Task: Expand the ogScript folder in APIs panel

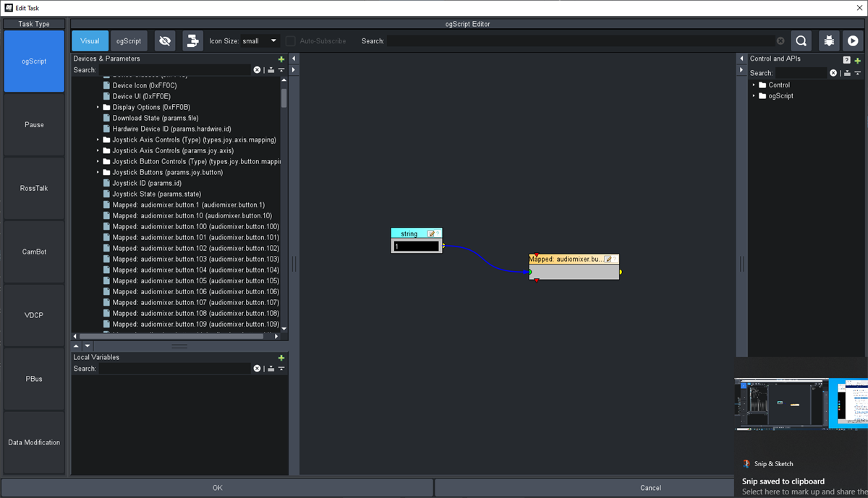Action: 754,95
